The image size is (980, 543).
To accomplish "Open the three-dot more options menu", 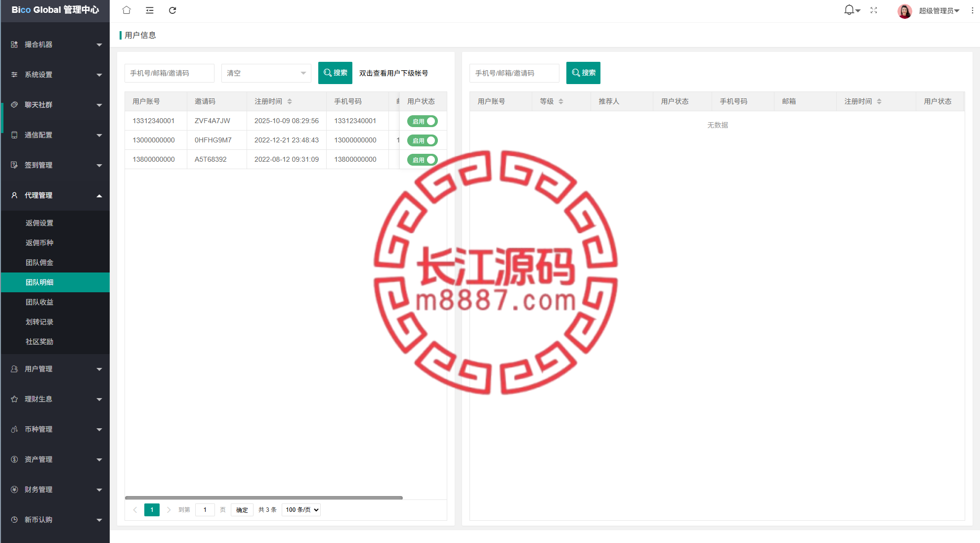I will (972, 10).
